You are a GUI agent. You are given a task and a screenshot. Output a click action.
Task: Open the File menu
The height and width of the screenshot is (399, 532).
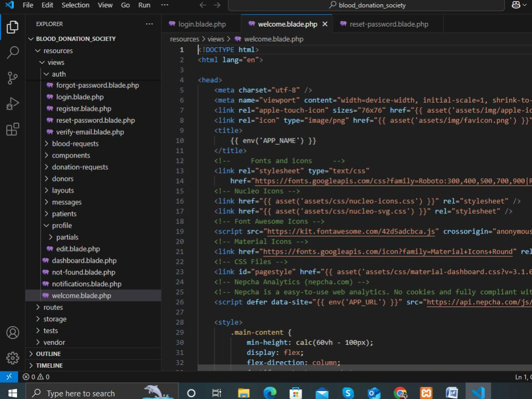pyautogui.click(x=28, y=5)
